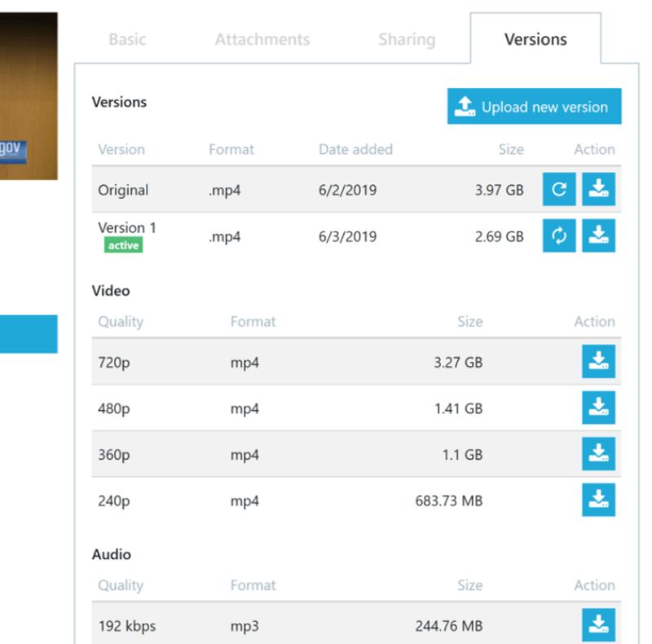Viewport: 652px width, 644px height.
Task: Download the 240p video
Action: click(598, 500)
